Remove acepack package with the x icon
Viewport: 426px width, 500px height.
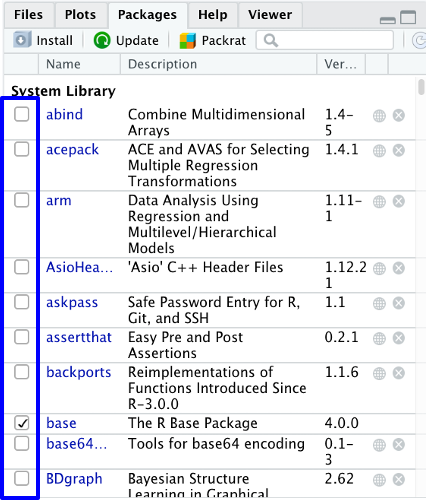pyautogui.click(x=399, y=150)
